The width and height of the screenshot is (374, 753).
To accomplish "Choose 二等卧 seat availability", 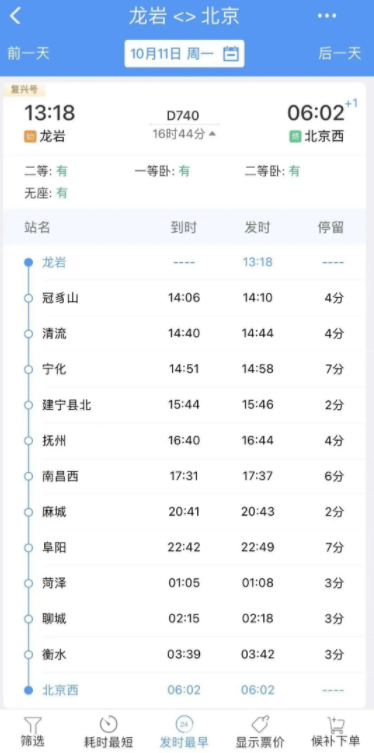I will [272, 171].
